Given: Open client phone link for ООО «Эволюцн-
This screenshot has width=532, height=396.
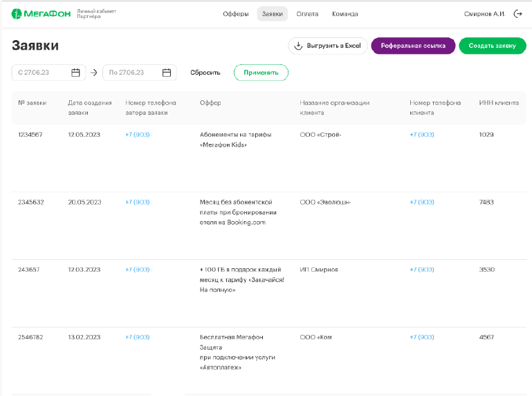Looking at the screenshot, I should (422, 202).
